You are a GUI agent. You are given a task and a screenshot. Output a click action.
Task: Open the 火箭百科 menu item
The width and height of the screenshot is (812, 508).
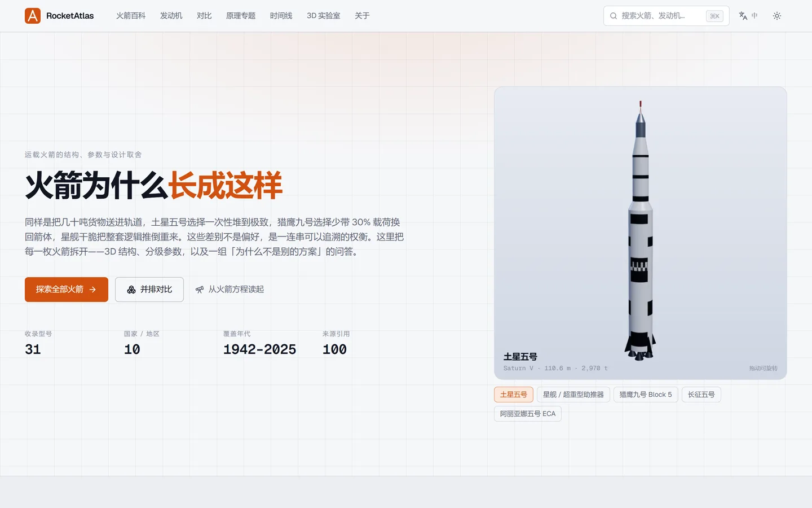coord(131,16)
